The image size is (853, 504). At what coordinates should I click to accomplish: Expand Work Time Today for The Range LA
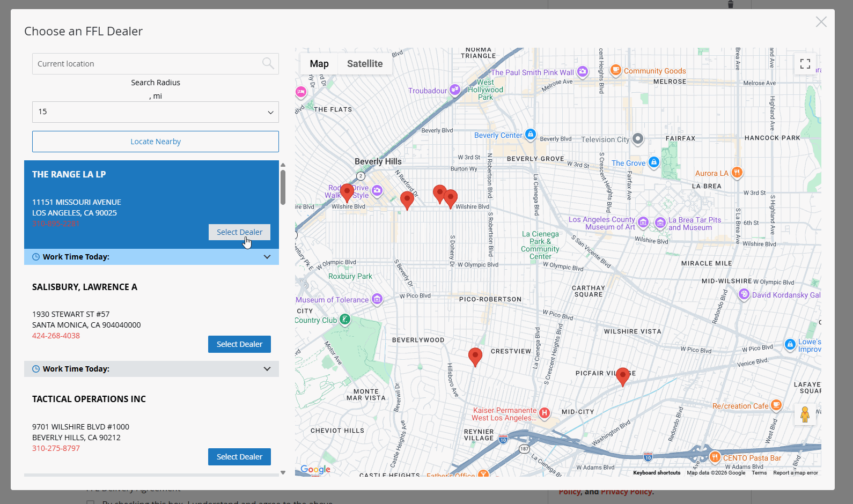[x=267, y=257]
